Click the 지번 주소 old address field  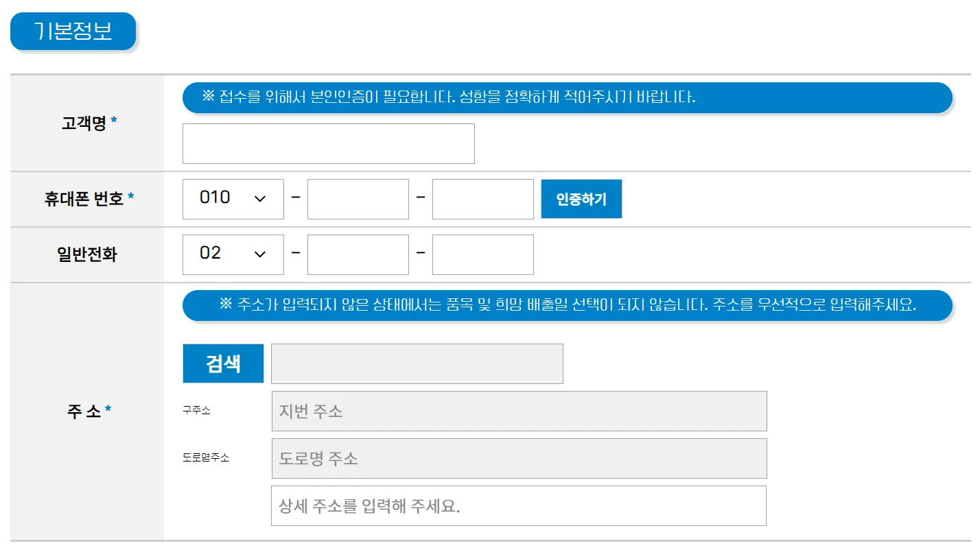(x=519, y=411)
